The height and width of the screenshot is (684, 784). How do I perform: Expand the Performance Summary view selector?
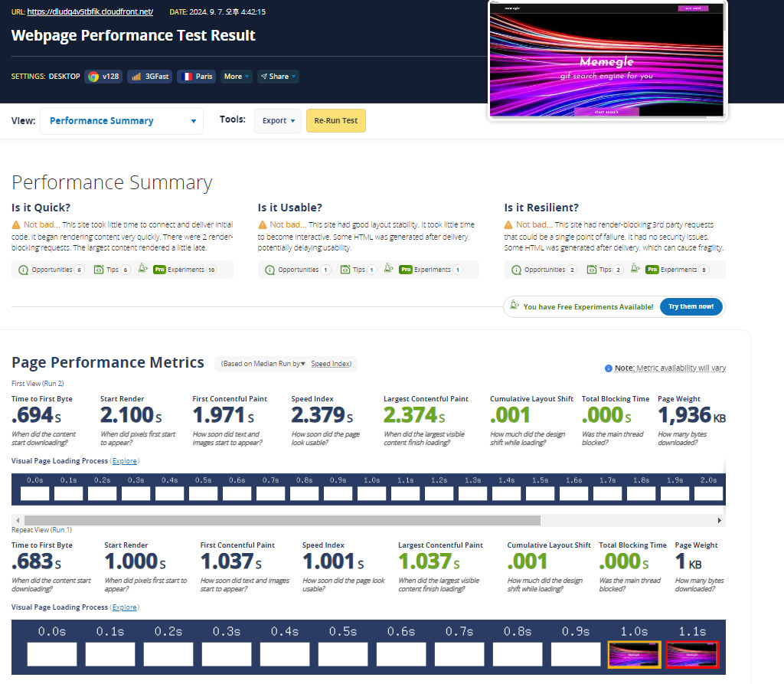click(122, 121)
